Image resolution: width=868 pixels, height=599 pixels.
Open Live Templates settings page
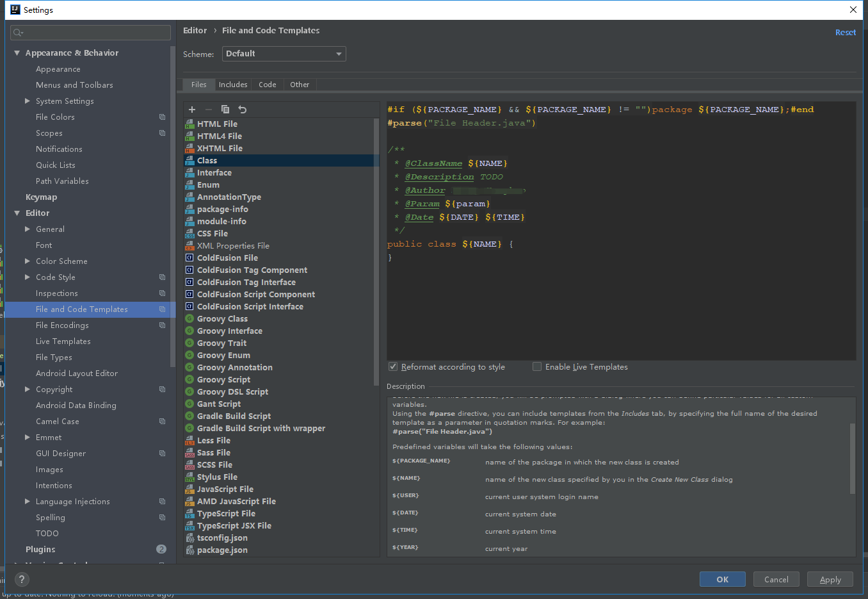click(x=63, y=341)
